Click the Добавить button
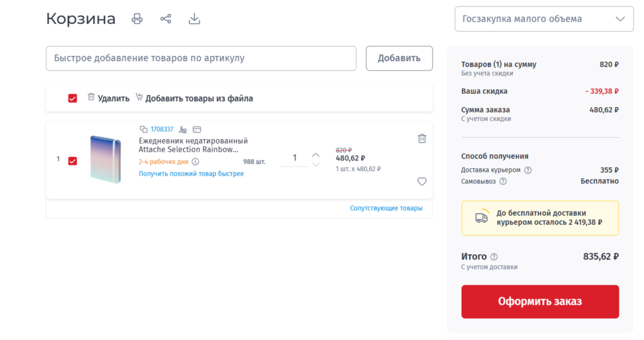This screenshot has width=644, height=340. click(x=399, y=59)
